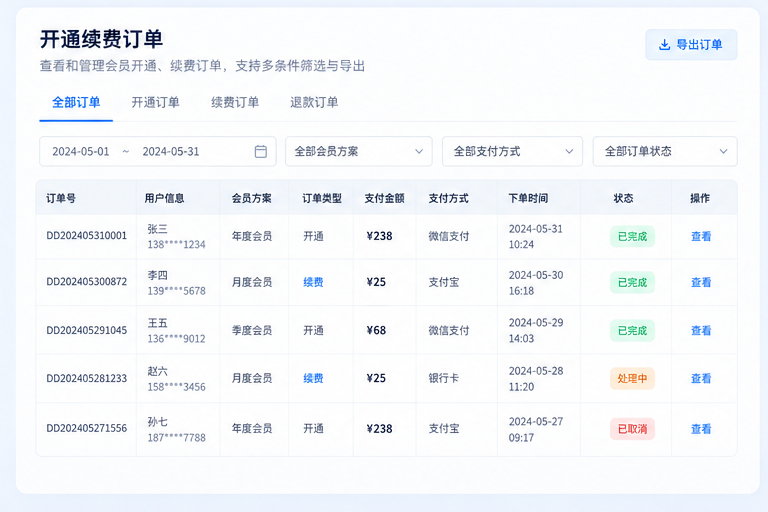The image size is (768, 512).
Task: Click order time 2024-05-28 11:20
Action: (x=536, y=379)
